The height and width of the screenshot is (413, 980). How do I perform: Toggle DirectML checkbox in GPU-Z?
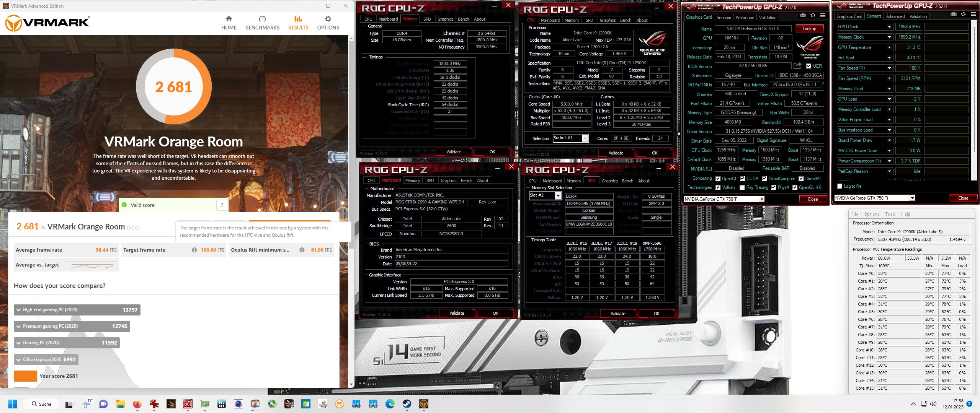click(801, 179)
